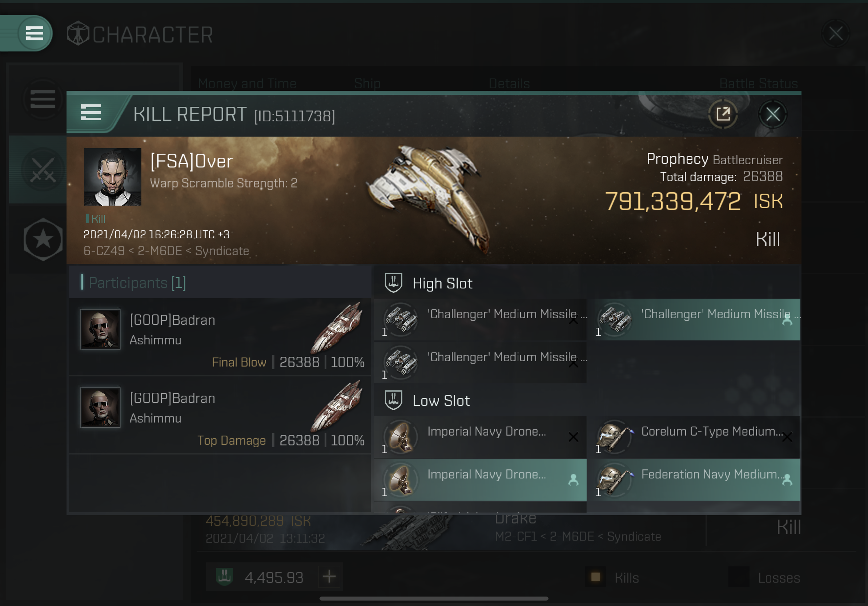
Task: Click the High Slot section shield icon
Action: [x=393, y=283]
